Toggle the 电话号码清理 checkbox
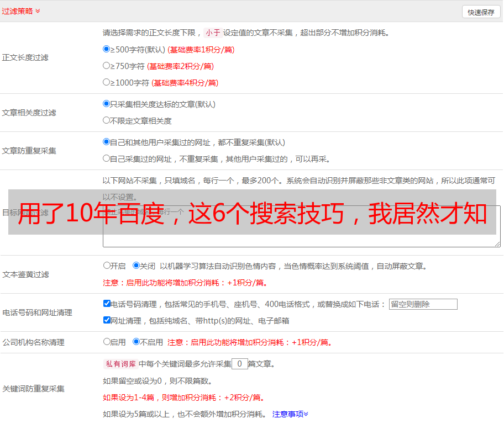The image size is (504, 424). click(107, 304)
